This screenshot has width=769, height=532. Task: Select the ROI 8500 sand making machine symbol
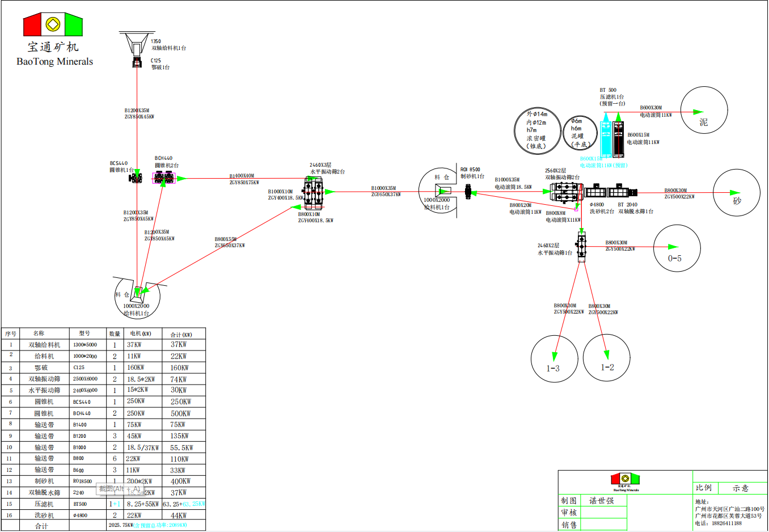468,192
